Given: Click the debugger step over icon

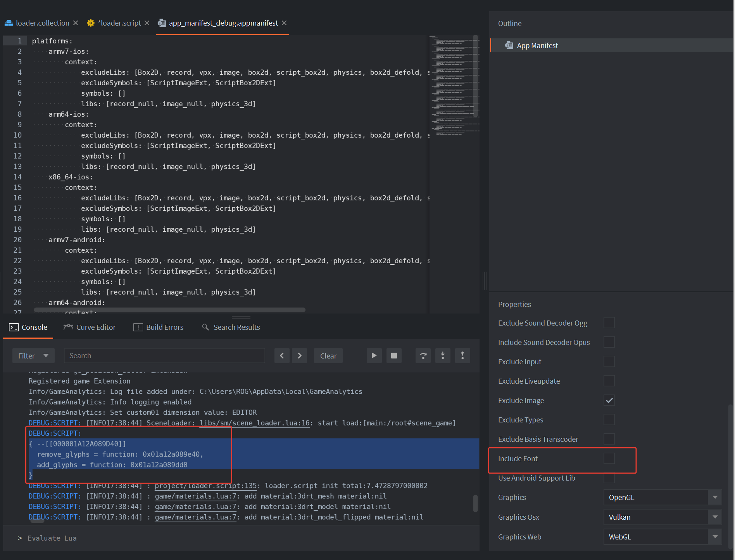Looking at the screenshot, I should point(423,355).
